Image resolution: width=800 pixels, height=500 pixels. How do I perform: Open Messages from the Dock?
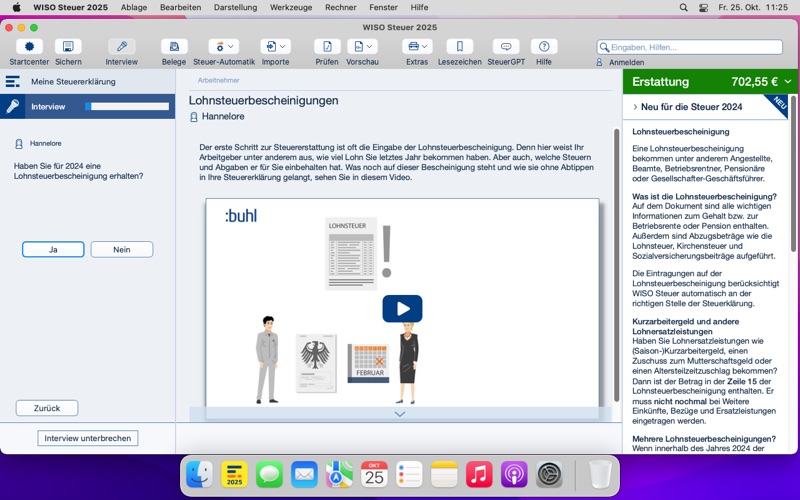[269, 474]
